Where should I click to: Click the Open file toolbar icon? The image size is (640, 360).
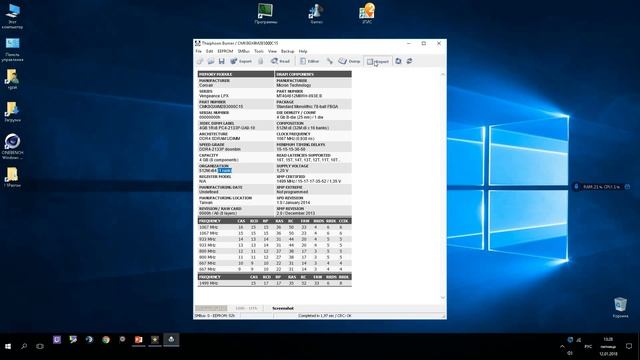point(211,61)
